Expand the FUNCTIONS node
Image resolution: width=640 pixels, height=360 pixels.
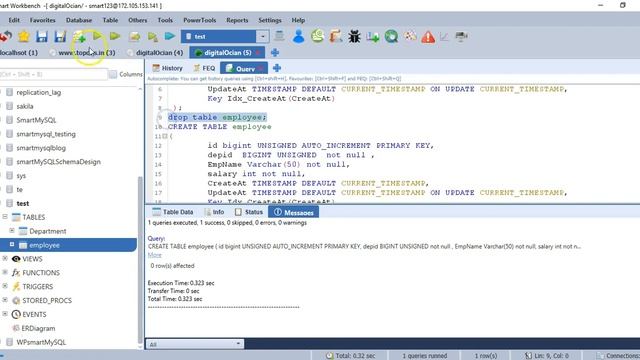(5, 272)
